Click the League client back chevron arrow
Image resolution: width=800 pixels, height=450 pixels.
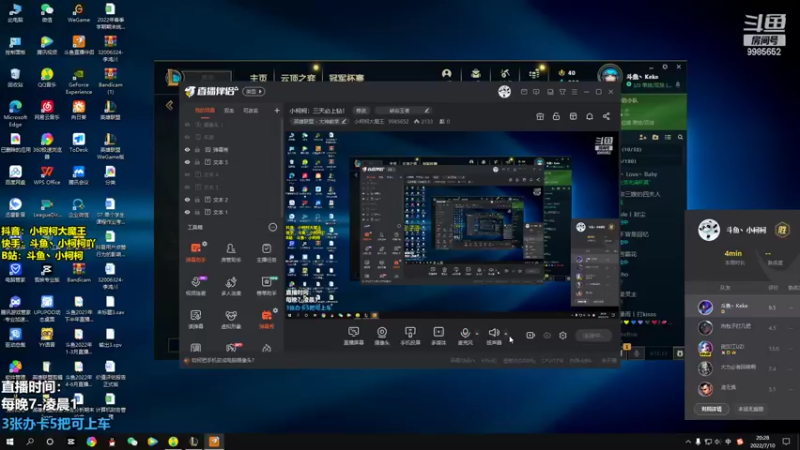tap(169, 106)
